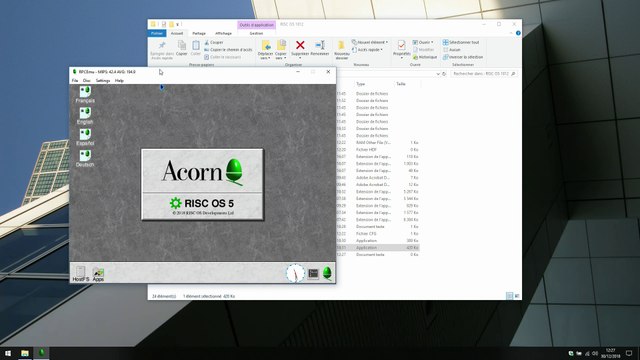Click Modifier in Ouvrir group
This screenshot has height=360, width=640.
tap(423, 50)
